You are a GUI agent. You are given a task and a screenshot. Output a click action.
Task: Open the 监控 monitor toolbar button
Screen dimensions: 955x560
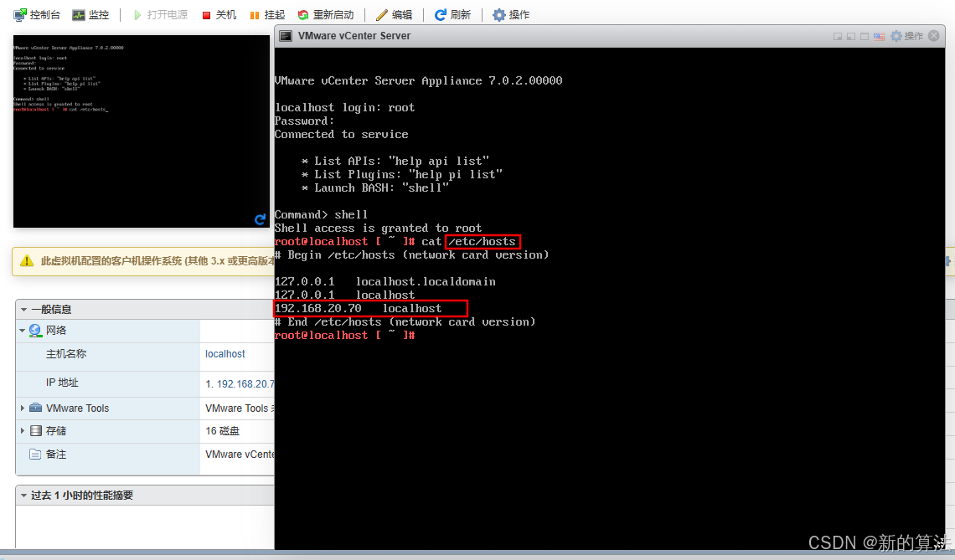(x=90, y=14)
